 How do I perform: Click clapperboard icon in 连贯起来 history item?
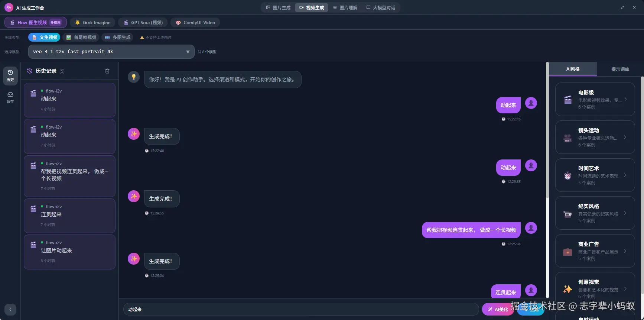click(33, 209)
